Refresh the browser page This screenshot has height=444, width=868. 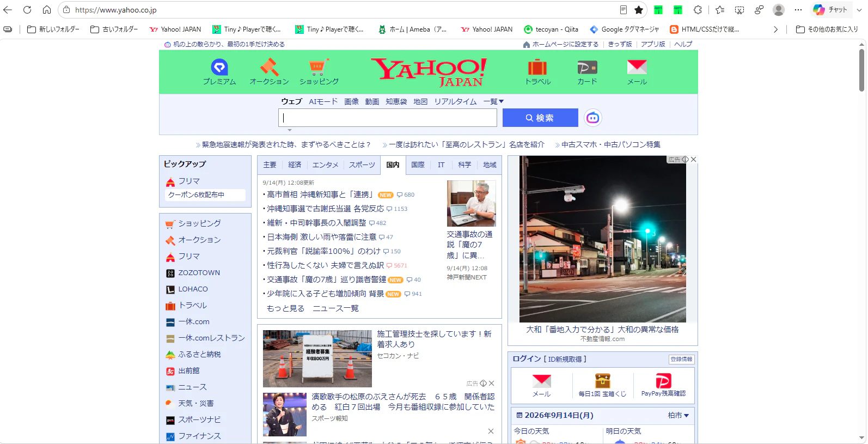[27, 10]
